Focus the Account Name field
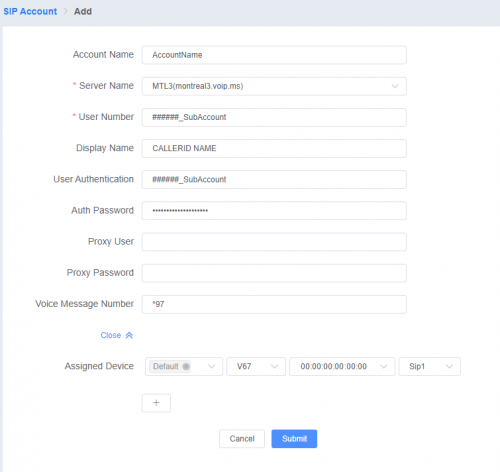This screenshot has width=500, height=472. [x=274, y=55]
